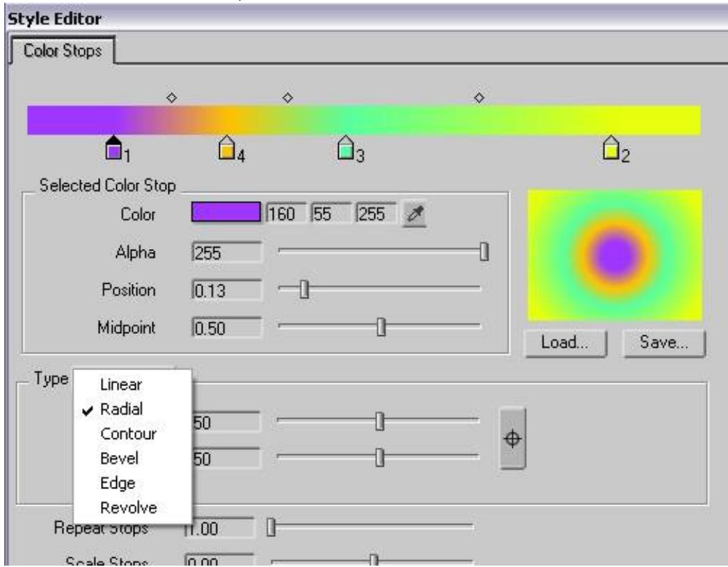Select purple color stop 1

[113, 148]
